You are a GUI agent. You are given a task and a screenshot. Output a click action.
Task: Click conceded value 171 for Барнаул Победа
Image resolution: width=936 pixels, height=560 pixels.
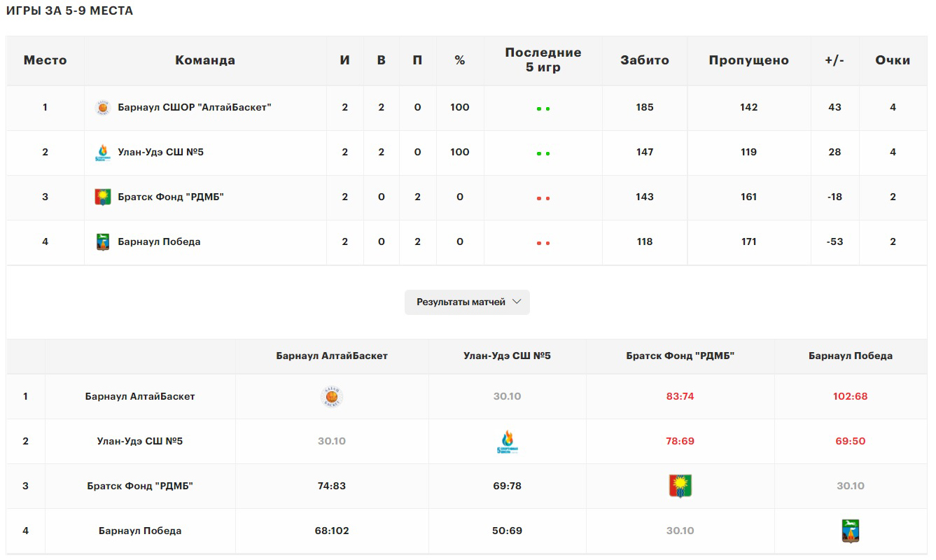click(749, 242)
